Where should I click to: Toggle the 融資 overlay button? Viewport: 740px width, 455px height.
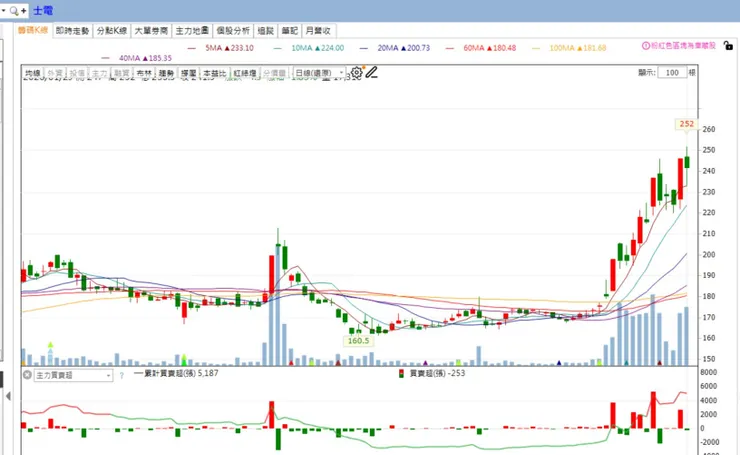121,73
